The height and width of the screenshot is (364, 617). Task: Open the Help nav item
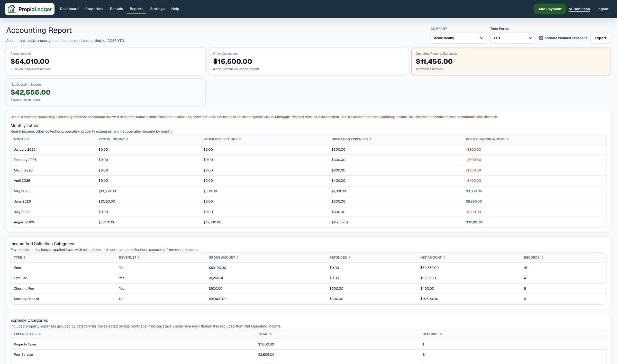point(175,9)
